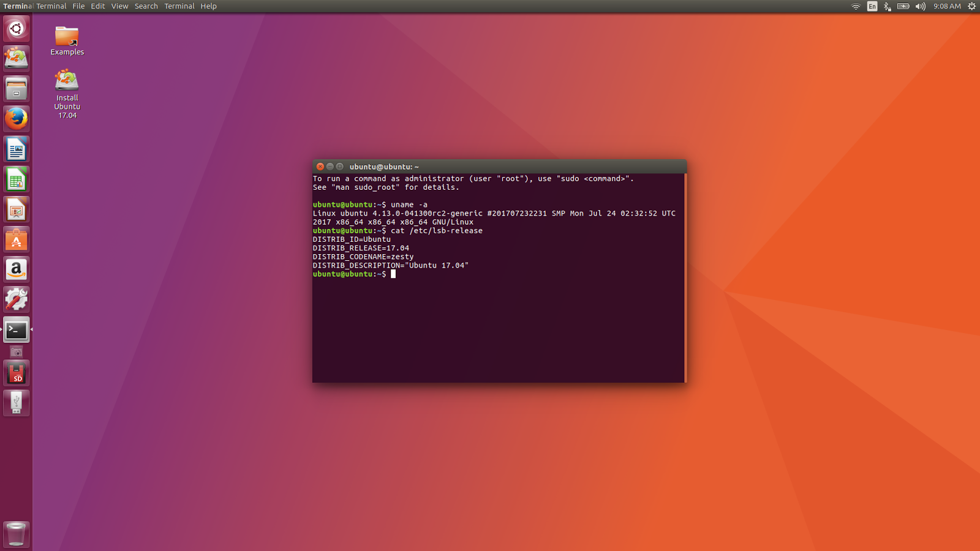Open the Search menu in Terminal
The height and width of the screenshot is (551, 980).
(146, 6)
